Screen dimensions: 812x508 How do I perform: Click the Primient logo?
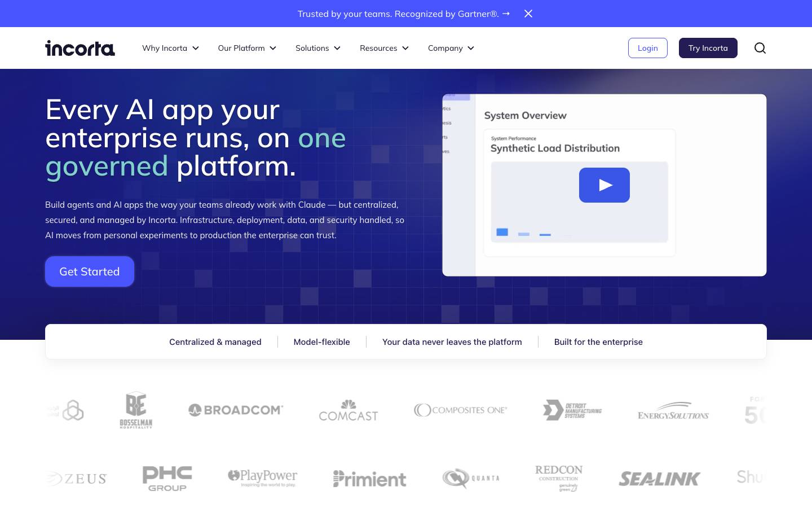[x=369, y=479]
